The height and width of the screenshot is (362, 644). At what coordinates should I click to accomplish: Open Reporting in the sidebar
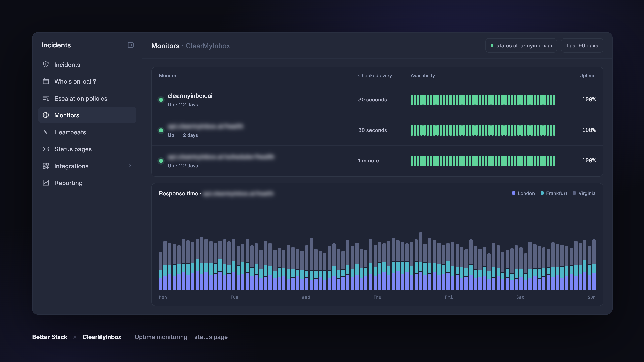coord(87,183)
